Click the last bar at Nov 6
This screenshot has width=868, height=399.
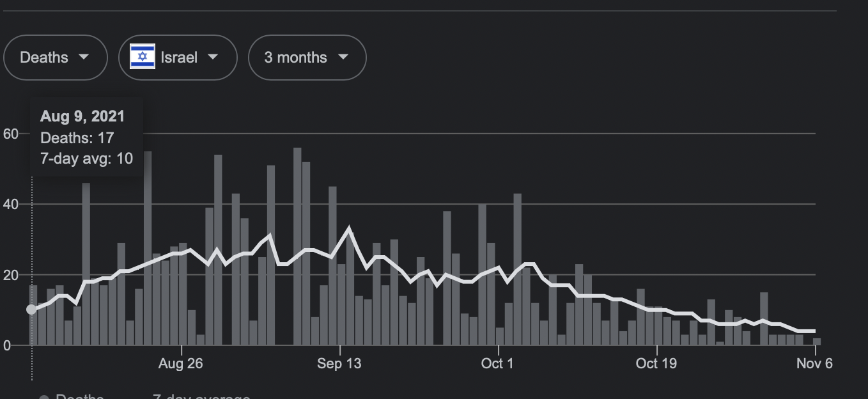click(x=816, y=341)
